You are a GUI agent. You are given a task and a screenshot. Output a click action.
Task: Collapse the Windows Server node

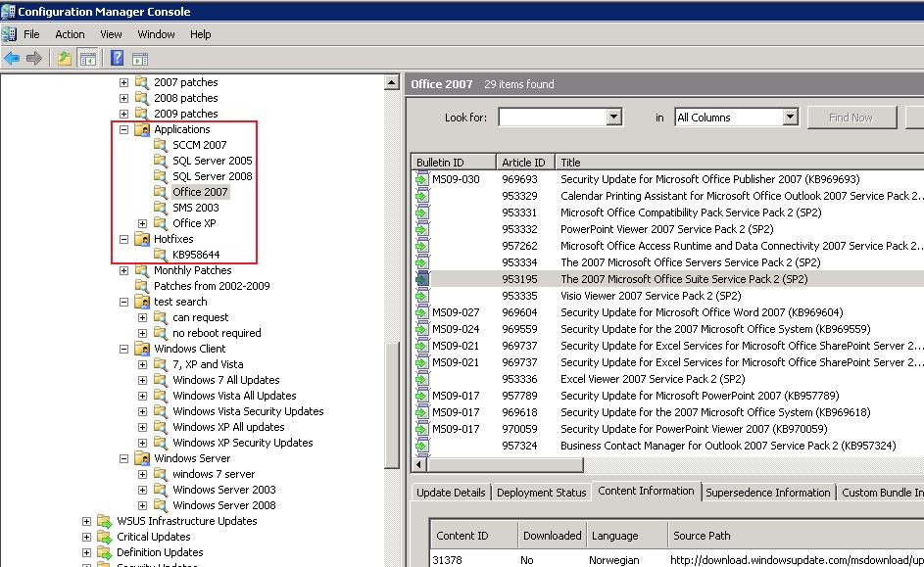pos(123,458)
